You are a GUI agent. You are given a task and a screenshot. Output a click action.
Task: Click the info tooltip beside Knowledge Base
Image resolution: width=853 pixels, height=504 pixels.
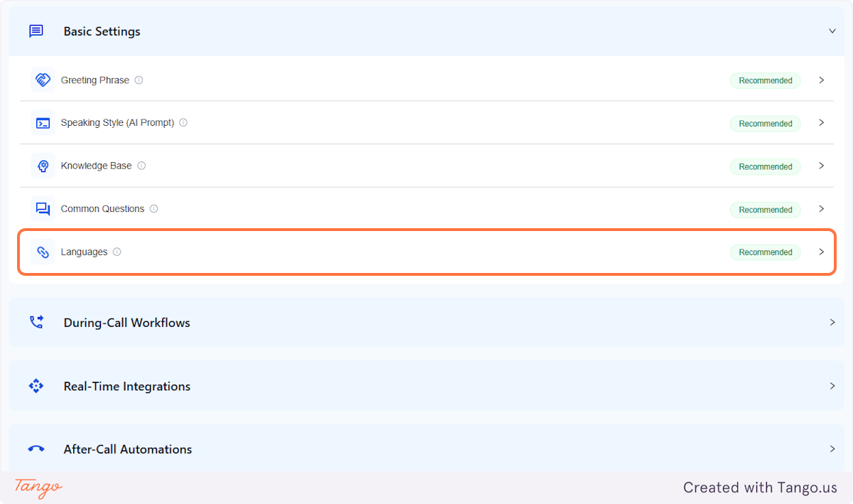coord(141,165)
